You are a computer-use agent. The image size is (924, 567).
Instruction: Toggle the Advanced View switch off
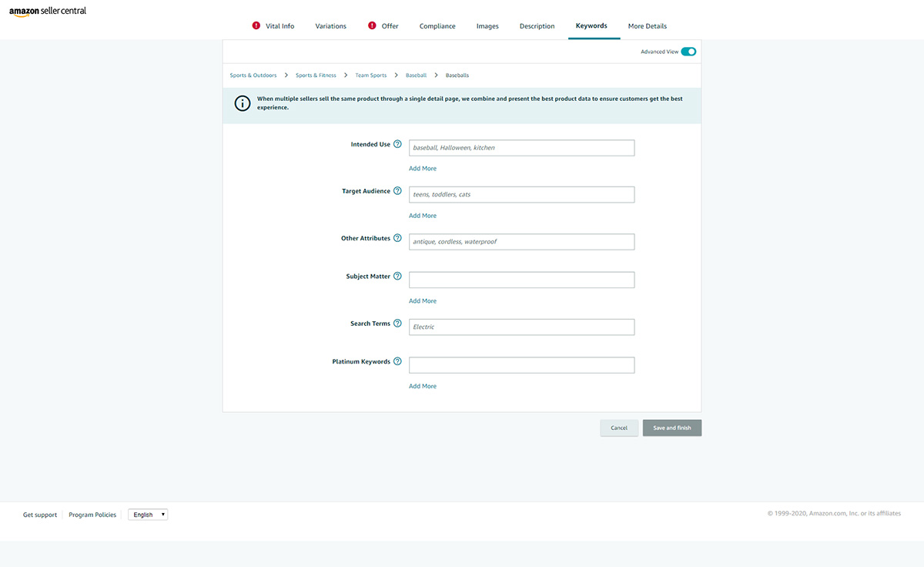point(688,52)
